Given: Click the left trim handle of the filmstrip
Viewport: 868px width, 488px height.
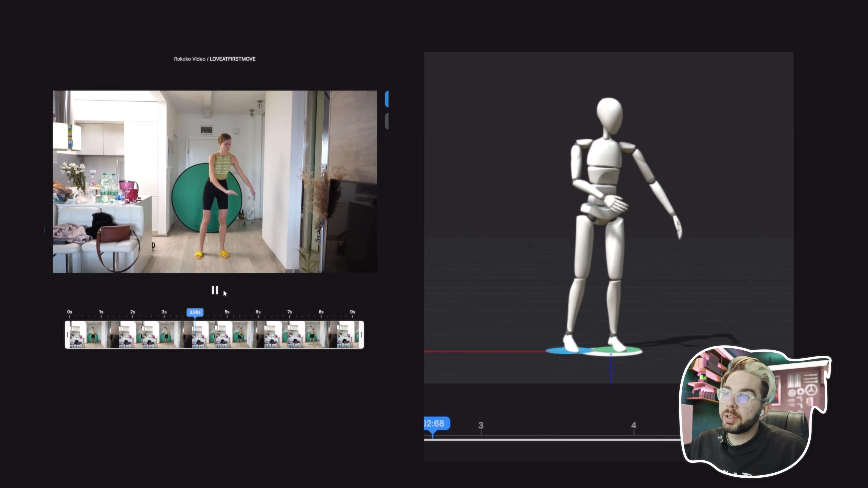Looking at the screenshot, I should click(68, 334).
